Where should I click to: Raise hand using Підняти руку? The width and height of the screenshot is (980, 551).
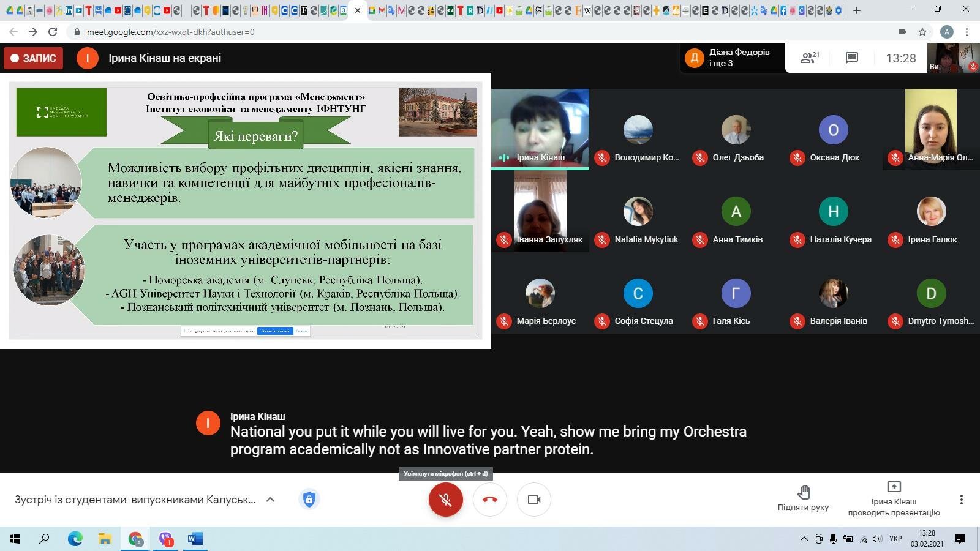coord(802,497)
